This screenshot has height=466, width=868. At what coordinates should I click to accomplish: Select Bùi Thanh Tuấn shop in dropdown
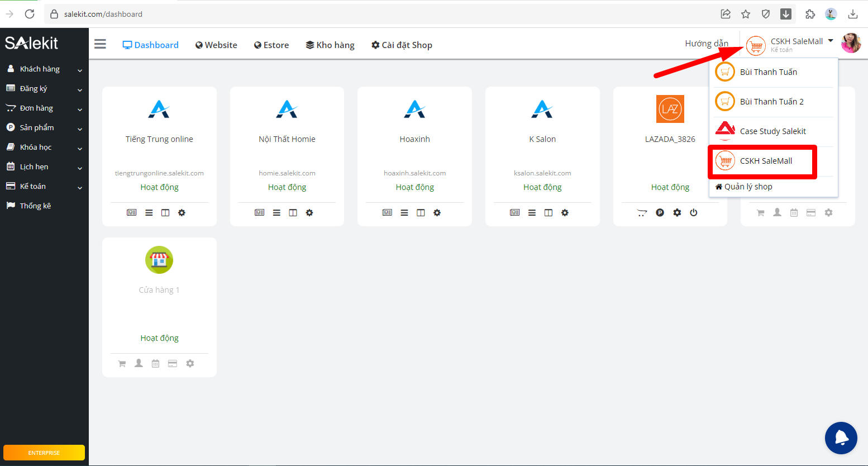click(x=774, y=72)
